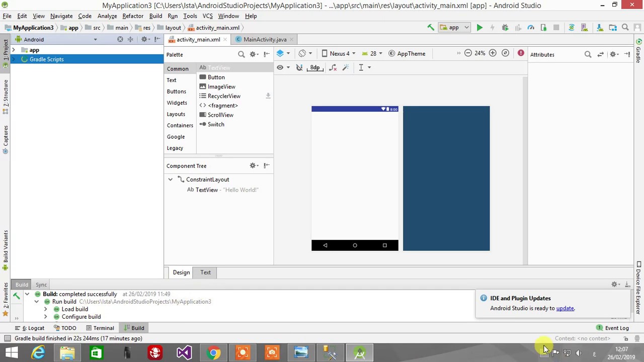Viewport: 644px width, 362px height.
Task: Open the Build menu
Action: pyautogui.click(x=155, y=16)
